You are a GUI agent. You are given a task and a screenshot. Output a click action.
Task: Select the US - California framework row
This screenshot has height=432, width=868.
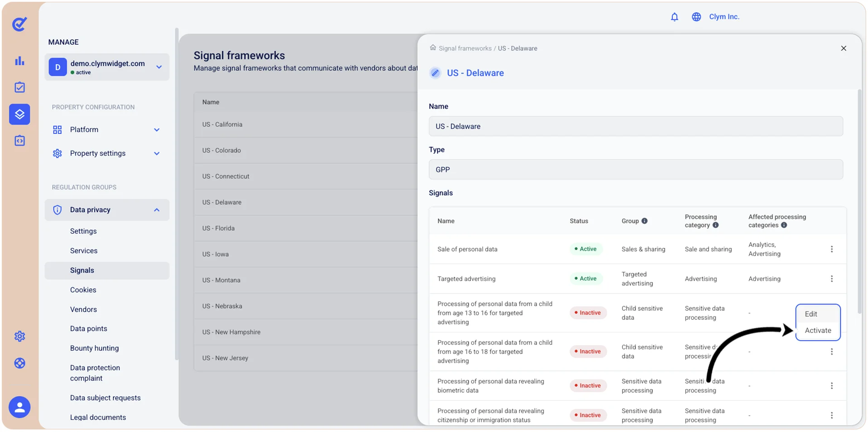pos(306,124)
